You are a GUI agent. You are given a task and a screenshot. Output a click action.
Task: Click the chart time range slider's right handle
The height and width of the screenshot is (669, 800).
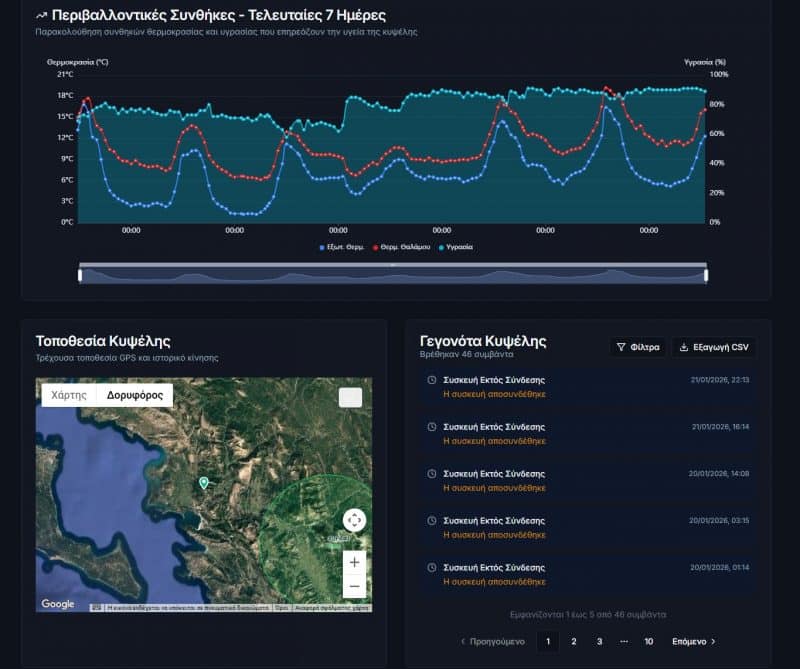click(x=706, y=274)
